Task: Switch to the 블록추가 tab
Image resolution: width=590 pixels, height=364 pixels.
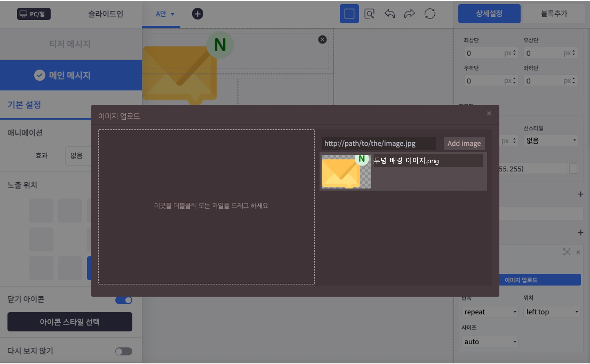Action: 554,14
